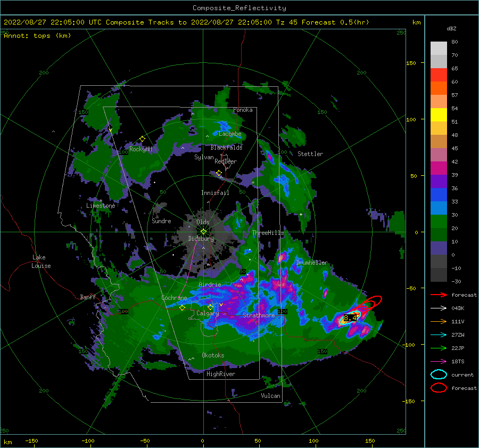
Task: Click the Annot: tops (km) annotation text
Action: click(37, 36)
